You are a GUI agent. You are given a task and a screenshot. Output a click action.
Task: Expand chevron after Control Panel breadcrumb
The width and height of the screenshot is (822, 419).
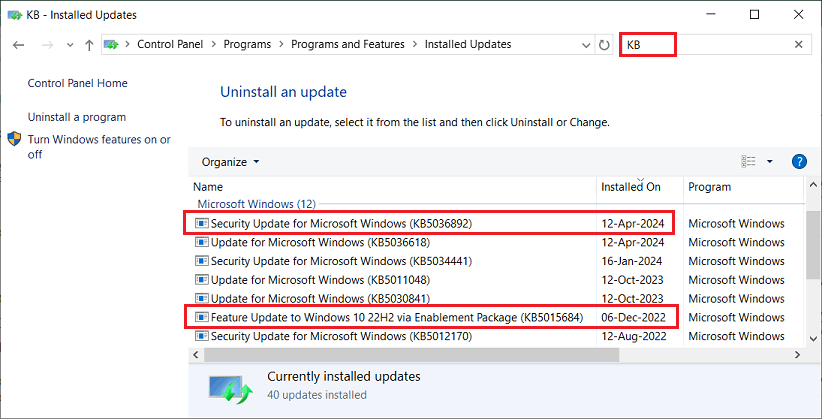pyautogui.click(x=213, y=45)
